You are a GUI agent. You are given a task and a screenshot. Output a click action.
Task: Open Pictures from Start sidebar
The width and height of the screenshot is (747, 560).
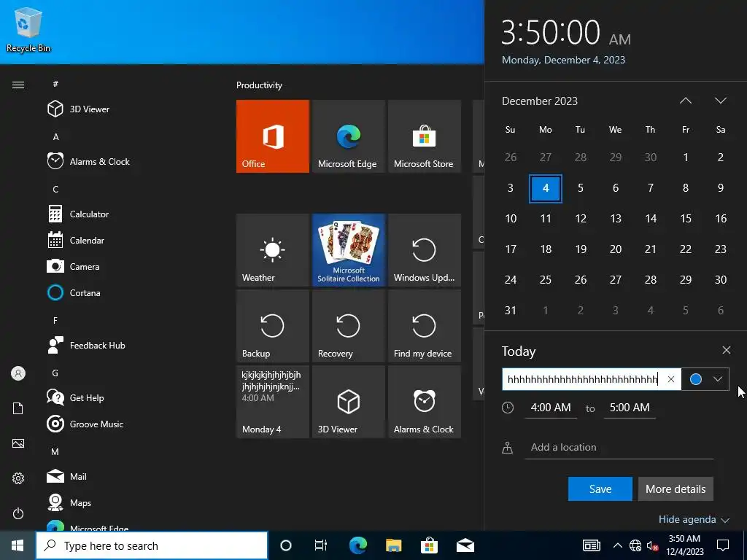pos(18,443)
